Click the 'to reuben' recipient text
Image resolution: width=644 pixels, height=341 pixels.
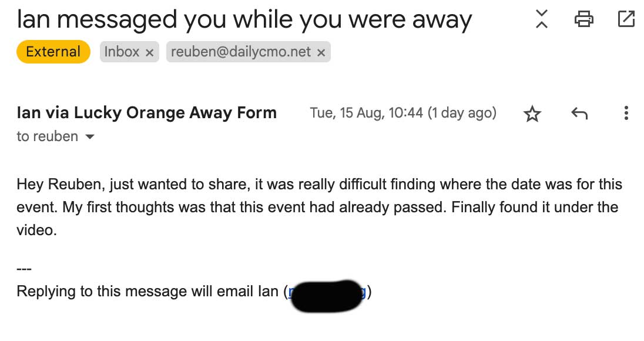pyautogui.click(x=47, y=136)
